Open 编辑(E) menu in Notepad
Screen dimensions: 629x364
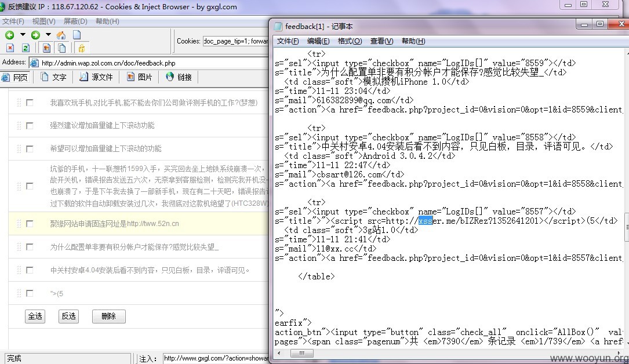[318, 41]
